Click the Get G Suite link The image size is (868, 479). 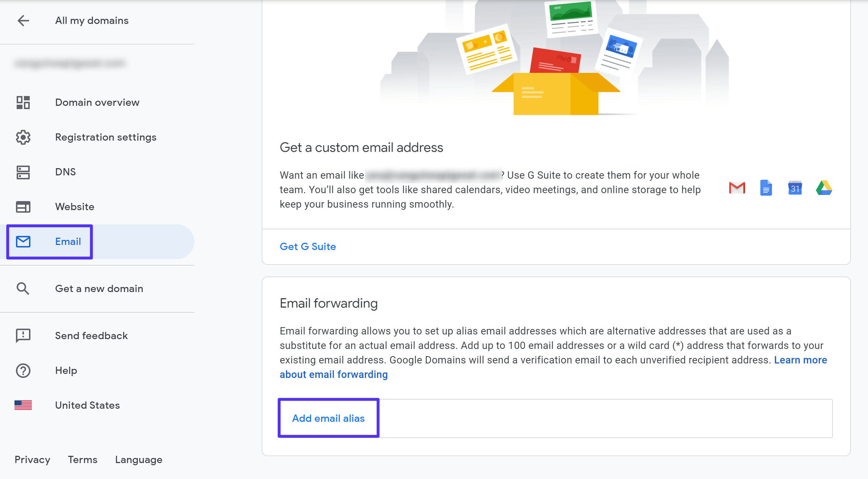click(308, 246)
